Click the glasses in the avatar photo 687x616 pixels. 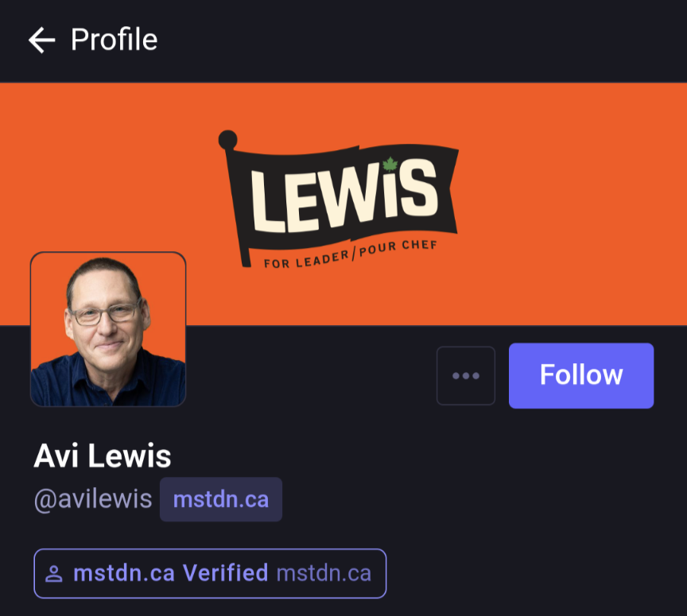click(106, 313)
